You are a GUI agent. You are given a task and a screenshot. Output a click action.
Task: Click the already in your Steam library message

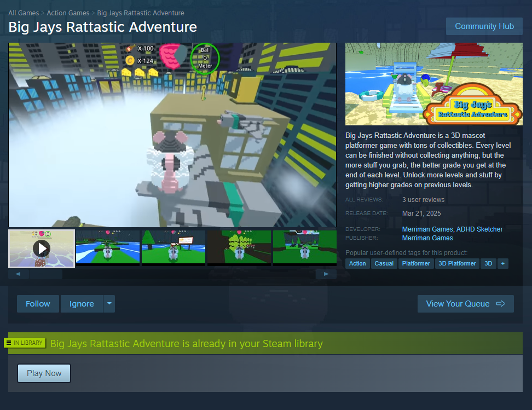[x=186, y=343]
